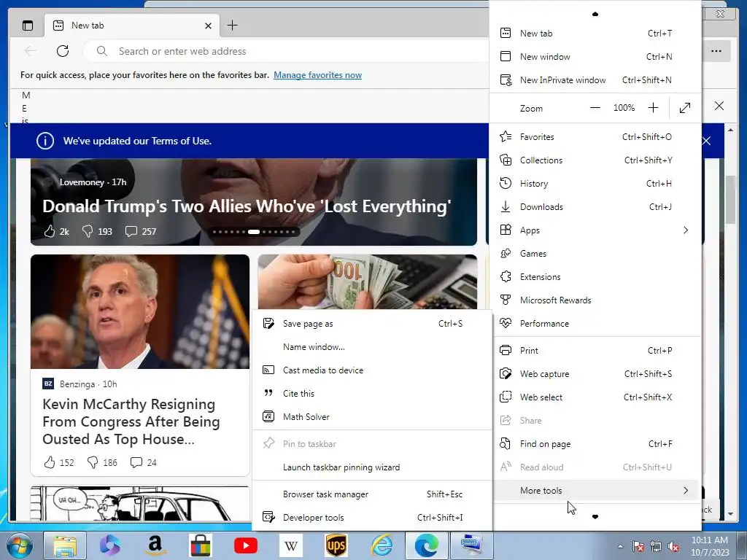The height and width of the screenshot is (560, 747).
Task: Start Web capture
Action: (595, 374)
